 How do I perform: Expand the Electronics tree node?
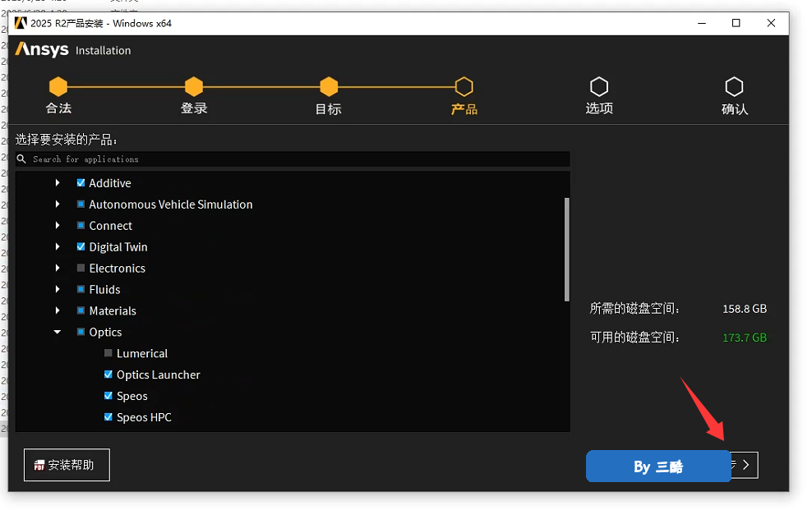(58, 268)
